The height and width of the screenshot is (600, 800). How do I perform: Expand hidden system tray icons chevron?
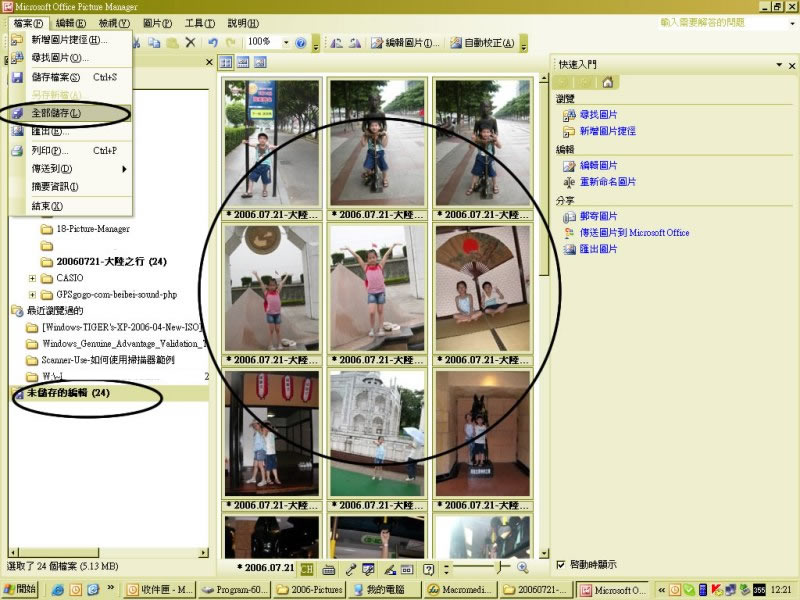pyautogui.click(x=662, y=590)
